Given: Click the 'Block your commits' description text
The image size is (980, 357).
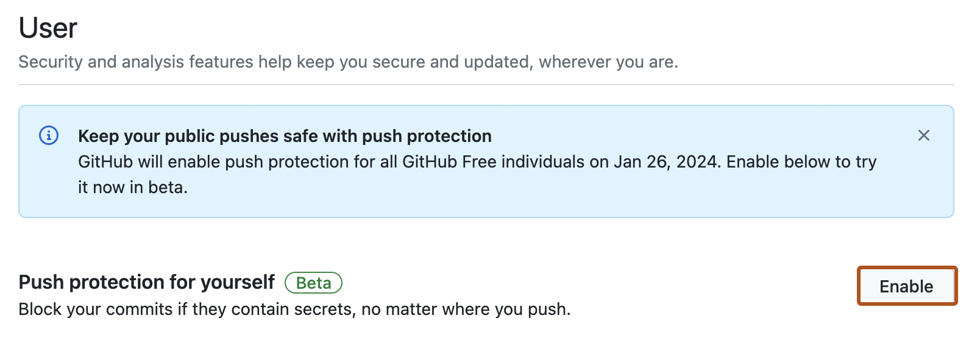Looking at the screenshot, I should [294, 309].
